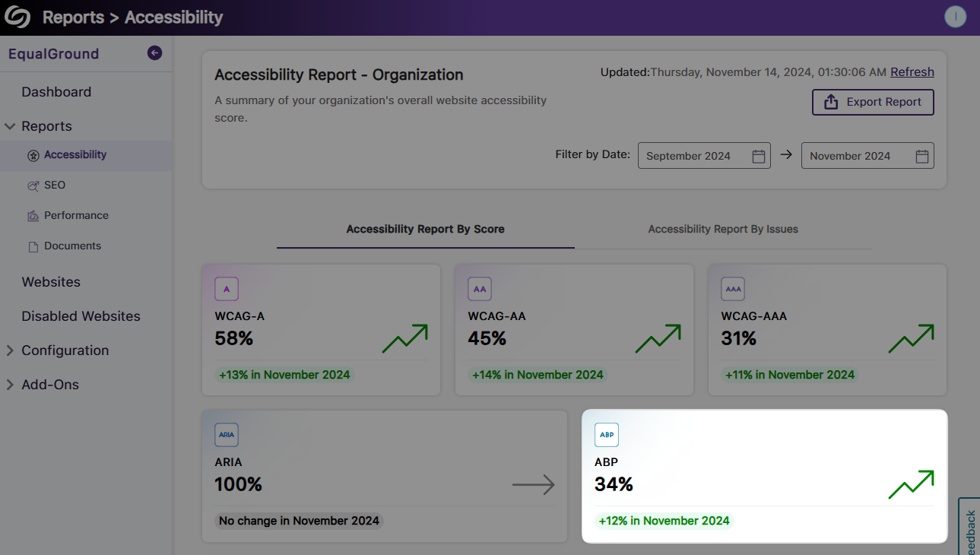The width and height of the screenshot is (980, 555).
Task: Click the WCAG-AA badge icon
Action: pyautogui.click(x=480, y=289)
